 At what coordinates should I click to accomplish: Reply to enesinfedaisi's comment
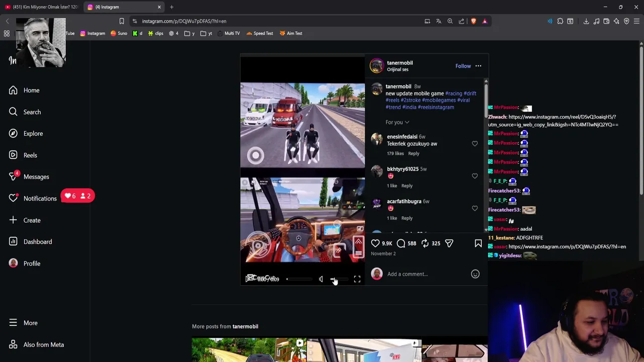tap(414, 153)
